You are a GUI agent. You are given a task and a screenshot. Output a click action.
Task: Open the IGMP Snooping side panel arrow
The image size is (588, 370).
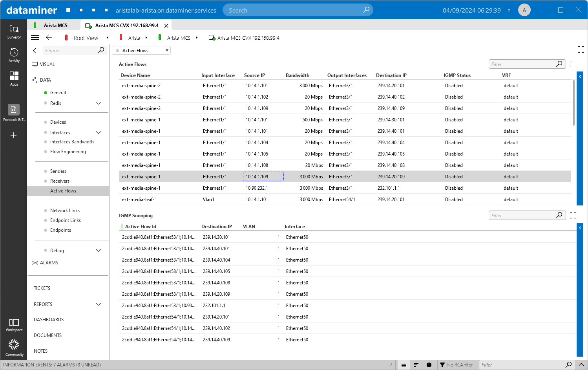[x=580, y=228]
